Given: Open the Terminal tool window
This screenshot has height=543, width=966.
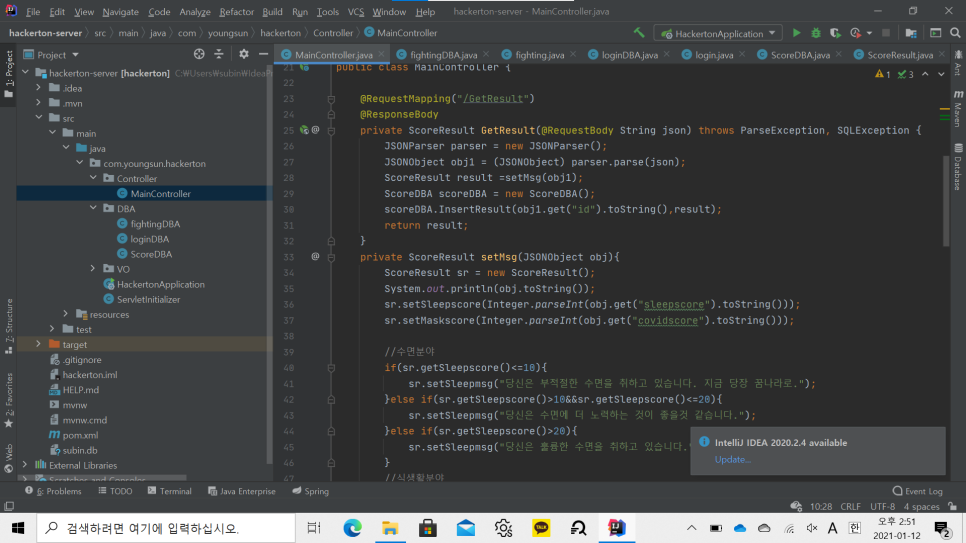Looking at the screenshot, I should point(169,491).
